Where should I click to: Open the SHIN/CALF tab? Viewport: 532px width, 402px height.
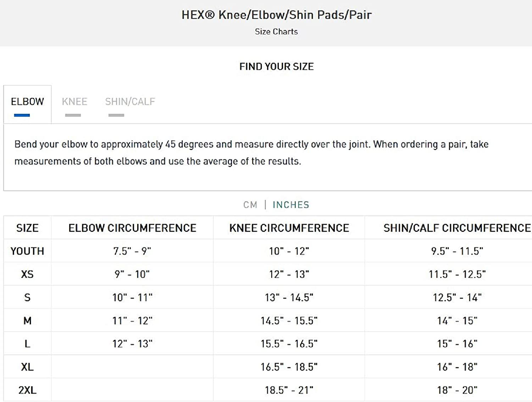click(130, 102)
